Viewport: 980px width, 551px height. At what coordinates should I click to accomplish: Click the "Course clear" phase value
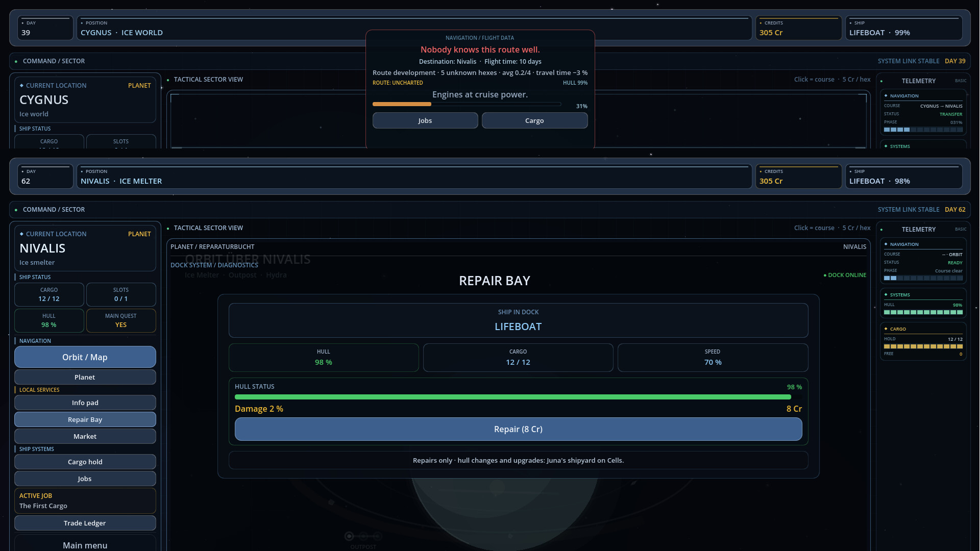(x=948, y=271)
